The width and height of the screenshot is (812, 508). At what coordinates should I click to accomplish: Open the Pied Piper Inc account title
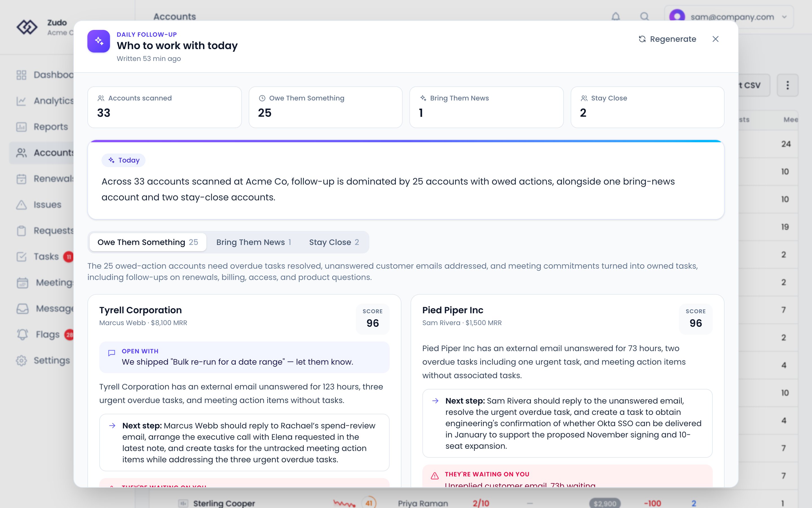453,310
